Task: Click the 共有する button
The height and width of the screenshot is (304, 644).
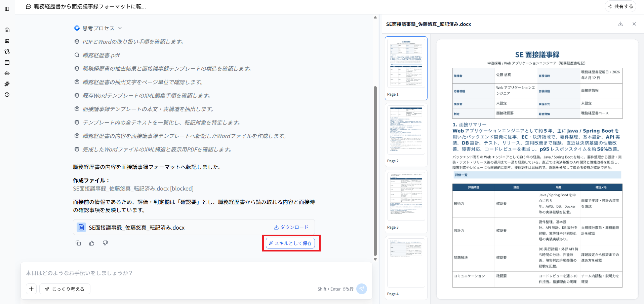Action: [x=620, y=6]
